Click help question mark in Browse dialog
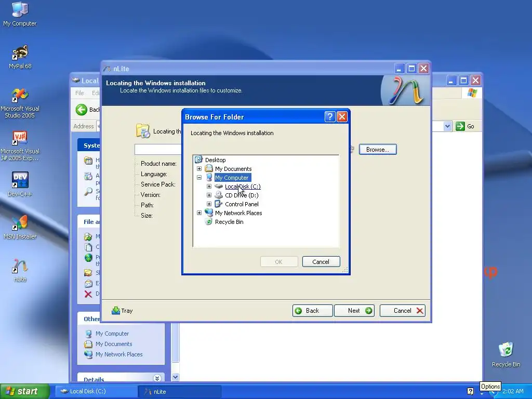Viewport: 532px width, 399px height. [330, 117]
